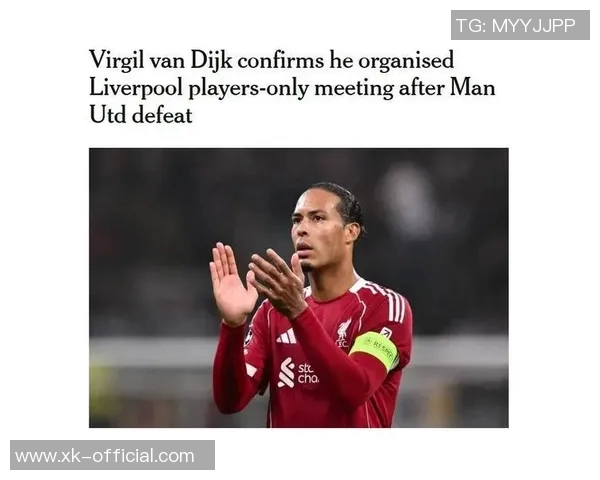Click the Liverpool crest on the shirt
The image size is (600, 480).
(343, 333)
